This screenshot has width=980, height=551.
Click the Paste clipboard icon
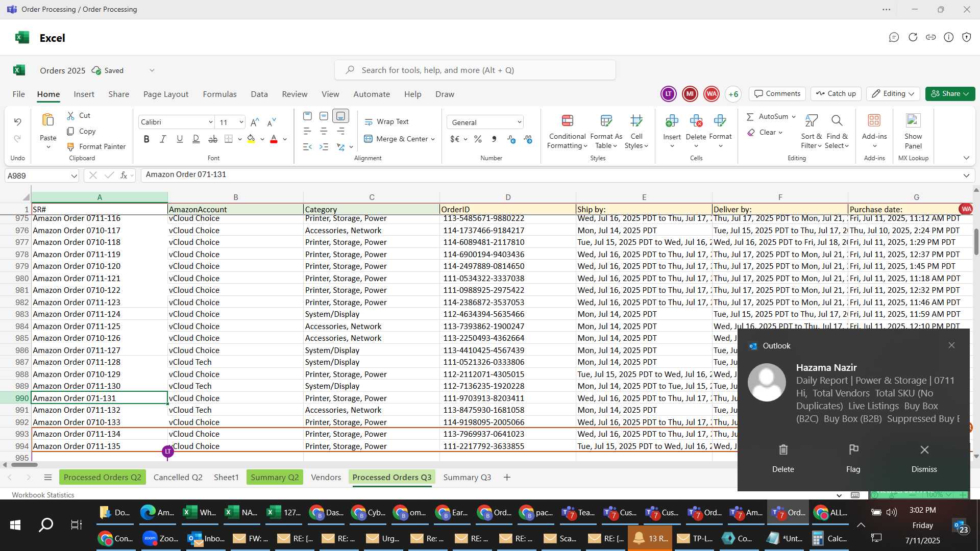[48, 120]
